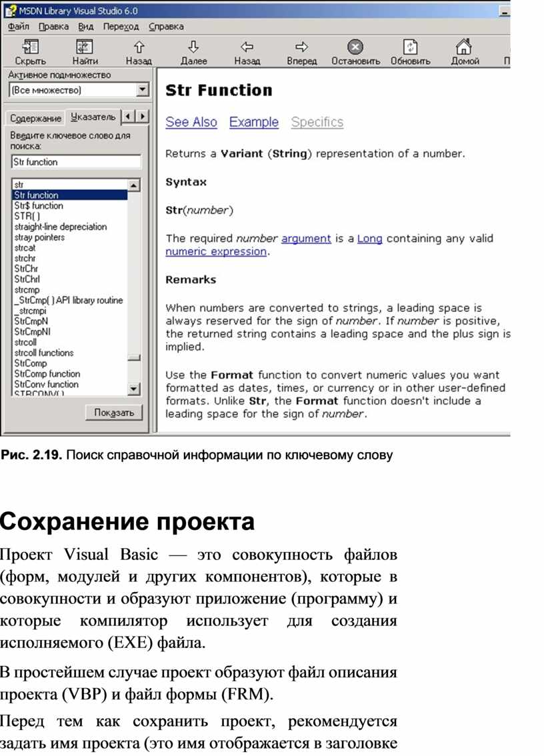Viewport: 544px width, 756px height.
Task: Select the "strcmp" index entry
Action: [27, 290]
